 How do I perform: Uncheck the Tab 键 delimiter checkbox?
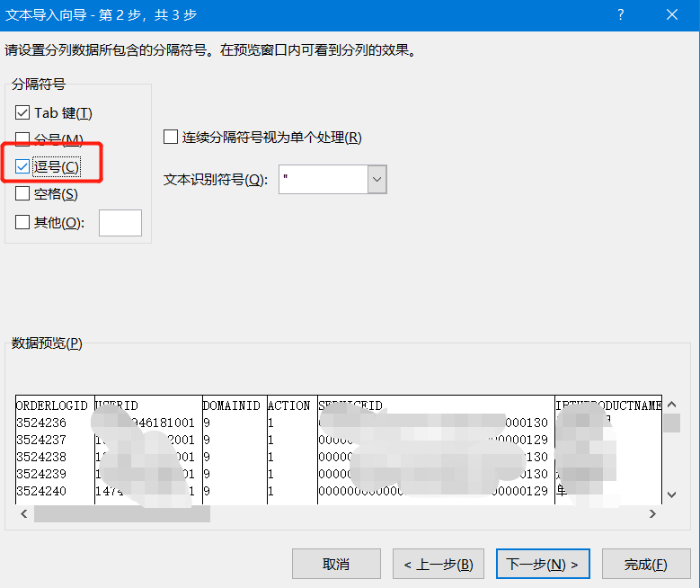click(22, 112)
